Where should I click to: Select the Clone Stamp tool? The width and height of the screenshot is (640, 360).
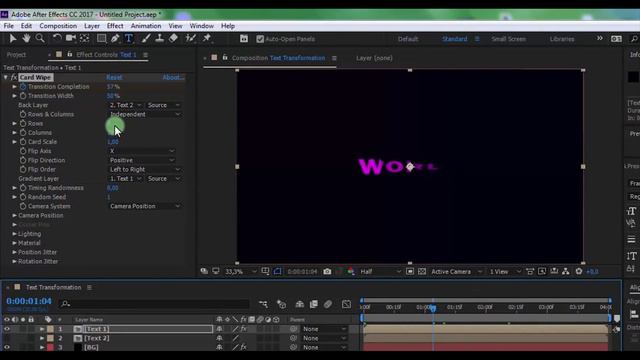[160, 39]
